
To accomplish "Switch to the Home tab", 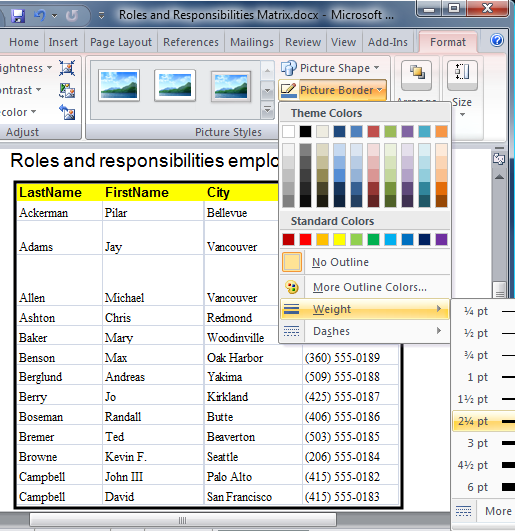I will click(x=24, y=42).
